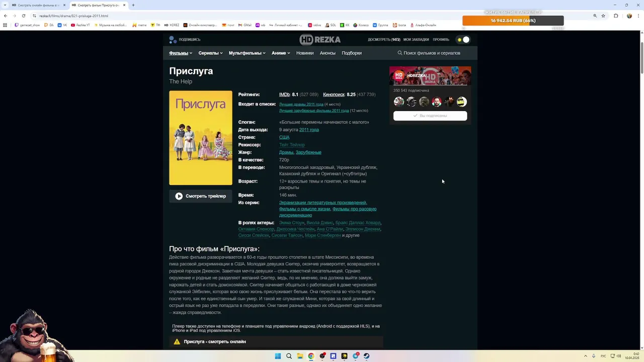Viewport: 644px width, 362px height.
Task: Open the Альфа-Онлайн bookmark
Action: [x=424, y=25]
